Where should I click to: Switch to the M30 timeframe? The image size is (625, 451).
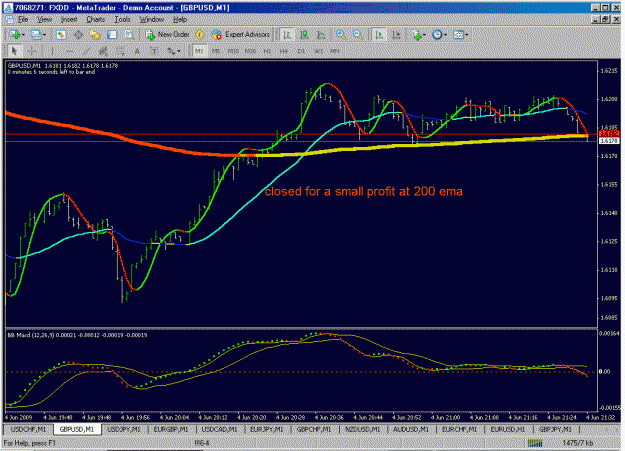[250, 51]
